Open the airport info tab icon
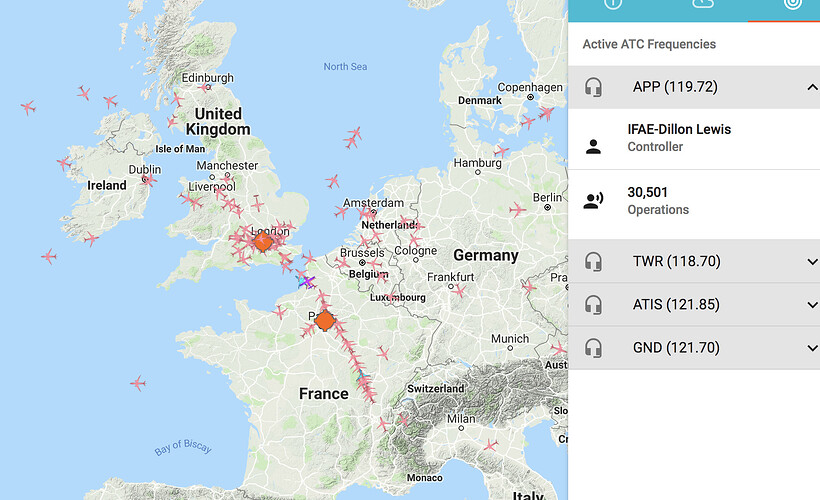 [613, 4]
